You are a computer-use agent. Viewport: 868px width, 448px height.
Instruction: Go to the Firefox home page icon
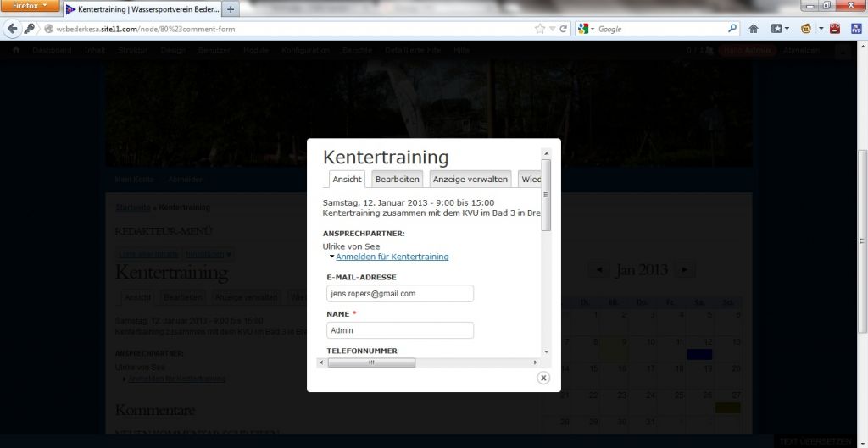754,28
